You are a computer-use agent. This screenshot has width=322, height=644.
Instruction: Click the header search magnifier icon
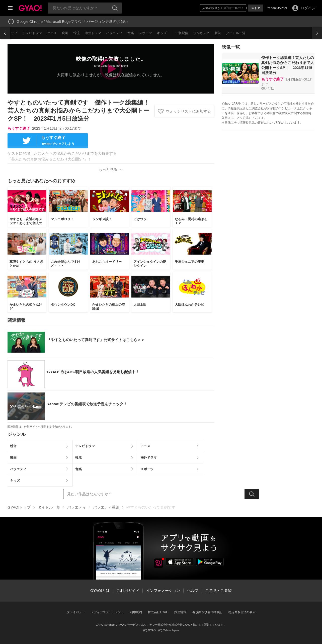pos(115,8)
